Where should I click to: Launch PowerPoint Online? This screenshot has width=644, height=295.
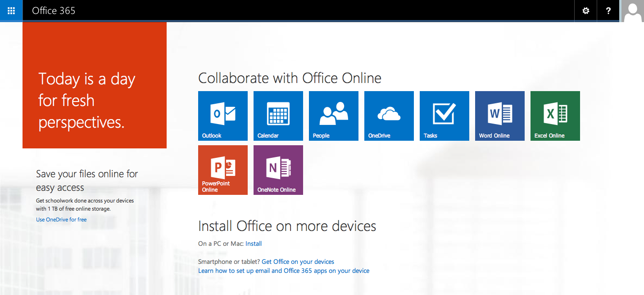tap(222, 170)
